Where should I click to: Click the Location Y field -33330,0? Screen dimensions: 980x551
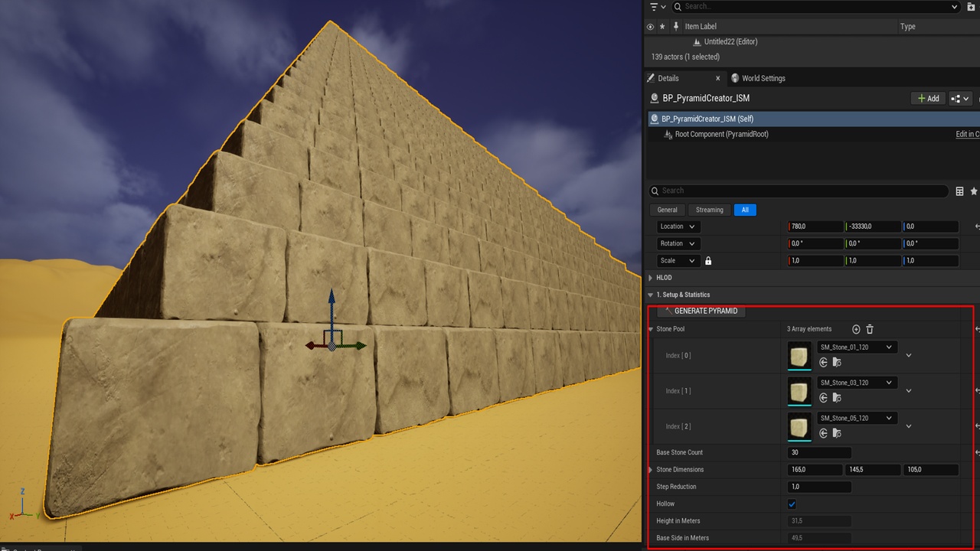pos(873,227)
